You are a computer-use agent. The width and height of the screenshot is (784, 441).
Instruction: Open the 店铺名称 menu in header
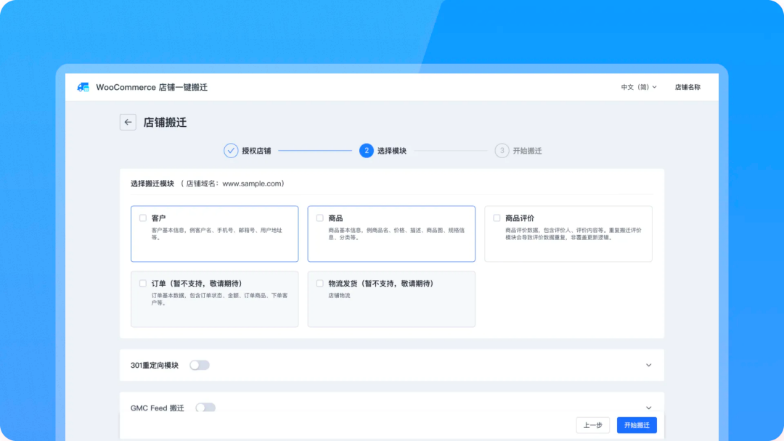[688, 87]
